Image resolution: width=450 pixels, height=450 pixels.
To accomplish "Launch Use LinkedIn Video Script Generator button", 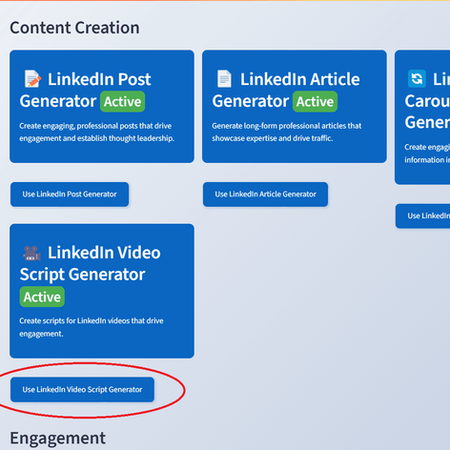I will pos(82,390).
